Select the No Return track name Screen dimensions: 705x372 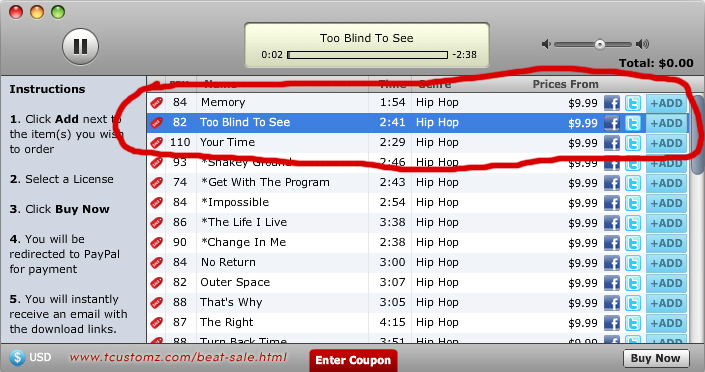click(228, 262)
